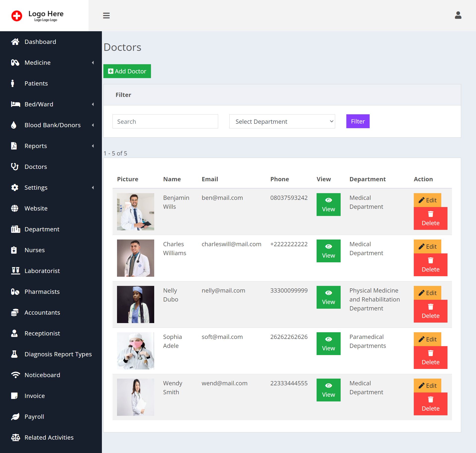476x453 pixels.
Task: View Benjamin Wills using the eye button
Action: point(328,204)
